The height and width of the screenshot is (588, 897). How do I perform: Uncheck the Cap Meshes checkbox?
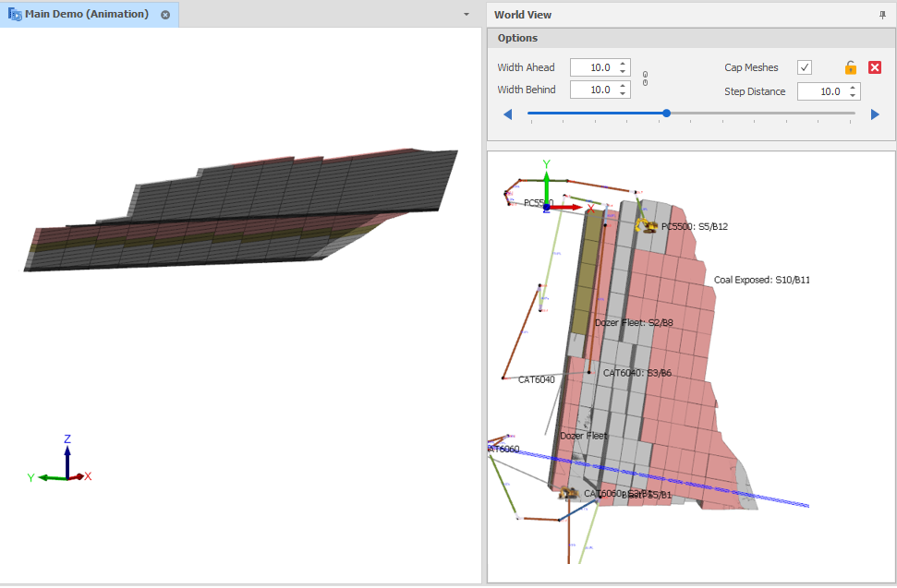point(805,67)
